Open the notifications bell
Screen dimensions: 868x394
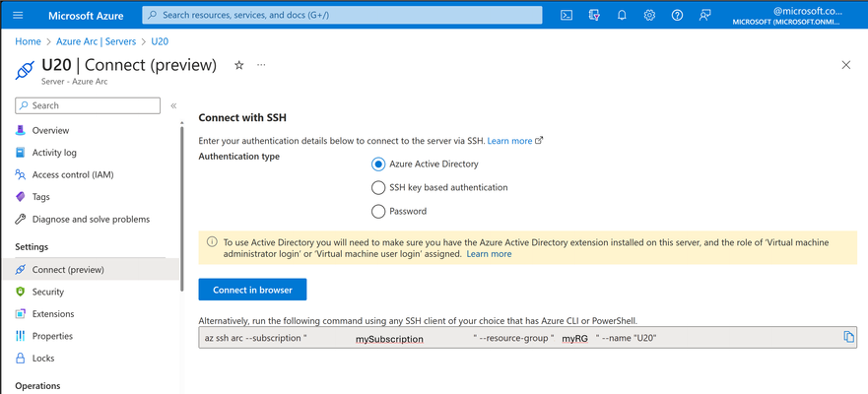[x=622, y=15]
